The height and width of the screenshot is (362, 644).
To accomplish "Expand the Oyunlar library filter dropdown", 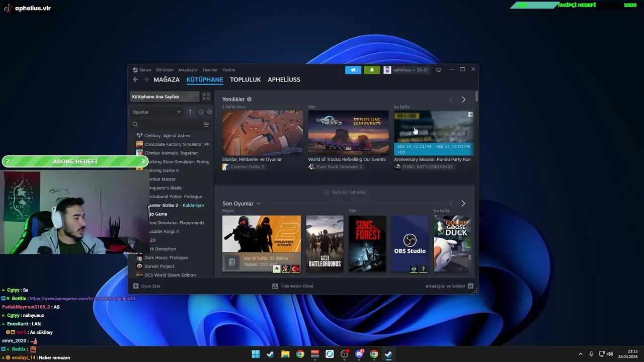I will pos(156,112).
